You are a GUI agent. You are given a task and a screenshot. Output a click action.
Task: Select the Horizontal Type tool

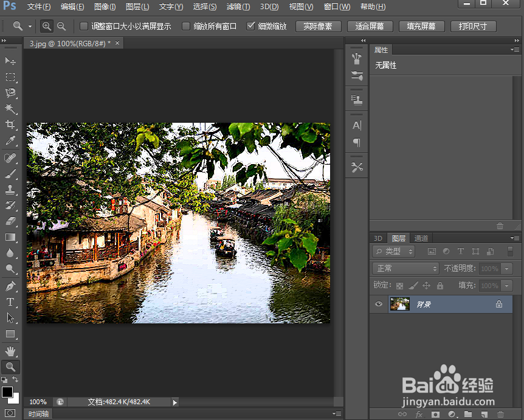tap(10, 302)
